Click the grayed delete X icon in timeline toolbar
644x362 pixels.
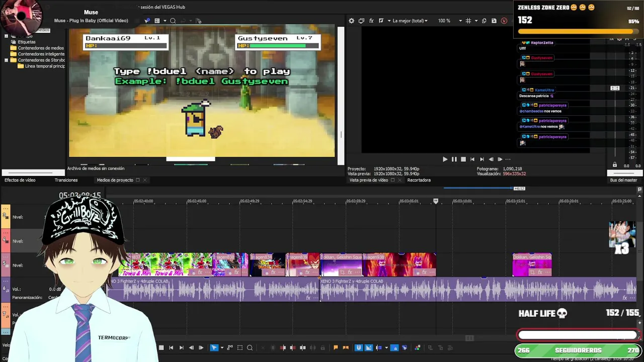pyautogui.click(x=263, y=347)
